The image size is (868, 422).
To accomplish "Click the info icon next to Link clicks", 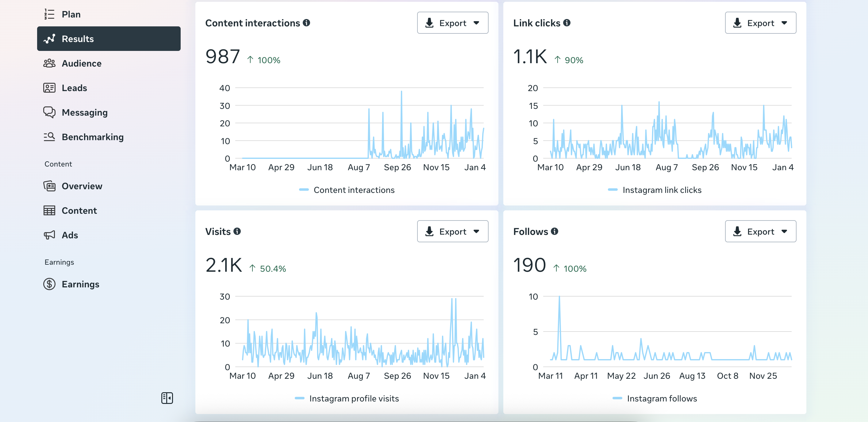I will (567, 23).
